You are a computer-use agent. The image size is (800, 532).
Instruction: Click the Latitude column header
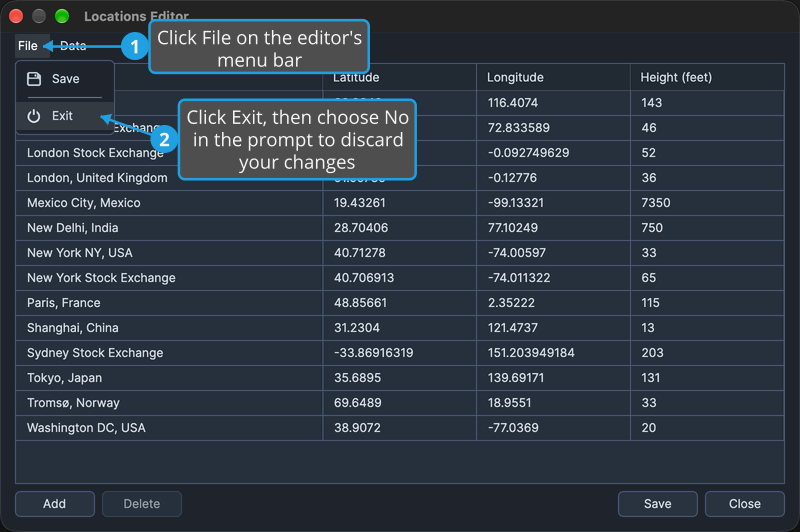(x=399, y=78)
